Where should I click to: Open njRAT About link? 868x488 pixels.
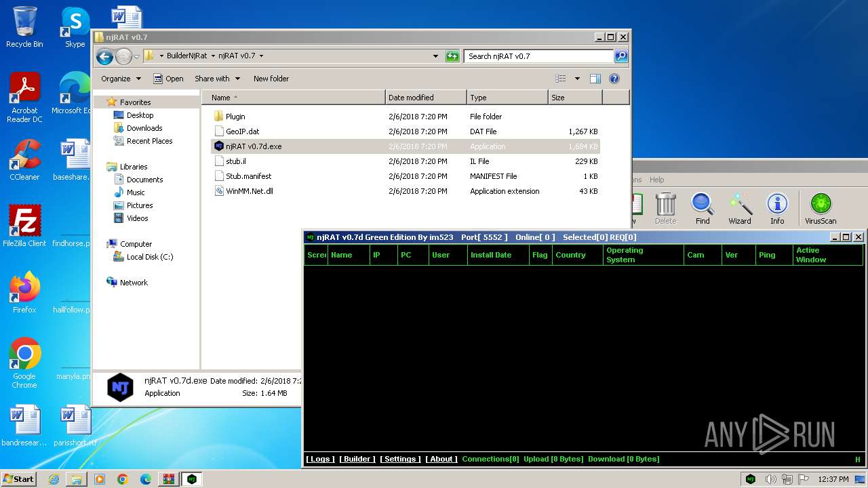click(x=441, y=460)
